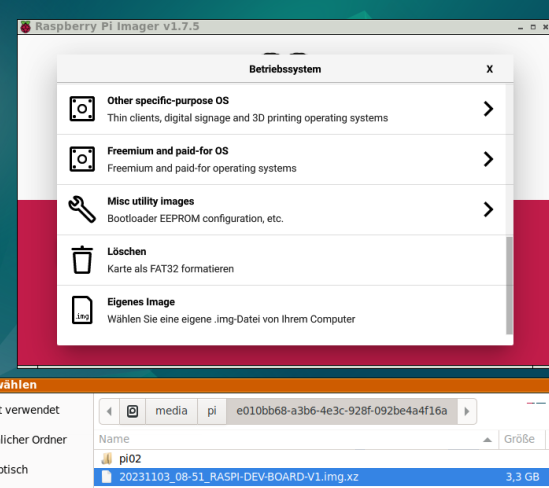Click the Raspberry Pi logo in the title bar
549x488 pixels.
[26, 27]
